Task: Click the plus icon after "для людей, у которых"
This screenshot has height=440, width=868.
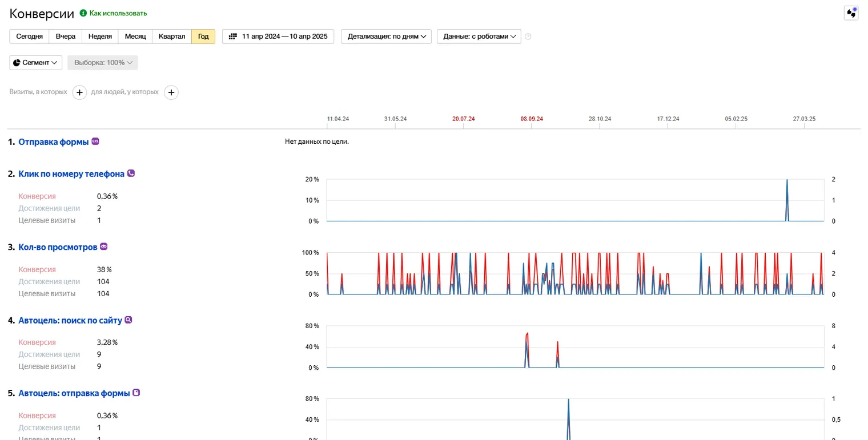Action: pyautogui.click(x=171, y=92)
